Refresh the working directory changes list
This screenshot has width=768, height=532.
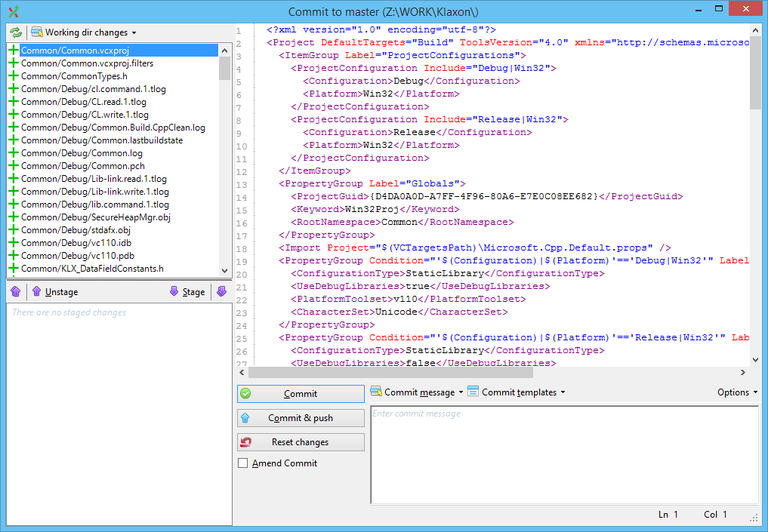tap(16, 32)
